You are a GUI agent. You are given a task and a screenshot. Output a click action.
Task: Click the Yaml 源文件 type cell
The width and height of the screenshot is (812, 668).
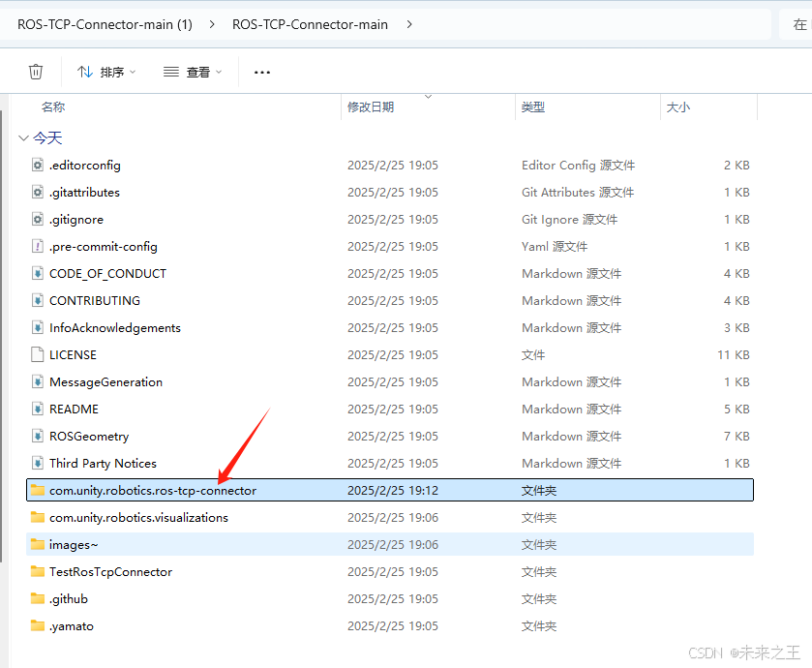pos(555,247)
